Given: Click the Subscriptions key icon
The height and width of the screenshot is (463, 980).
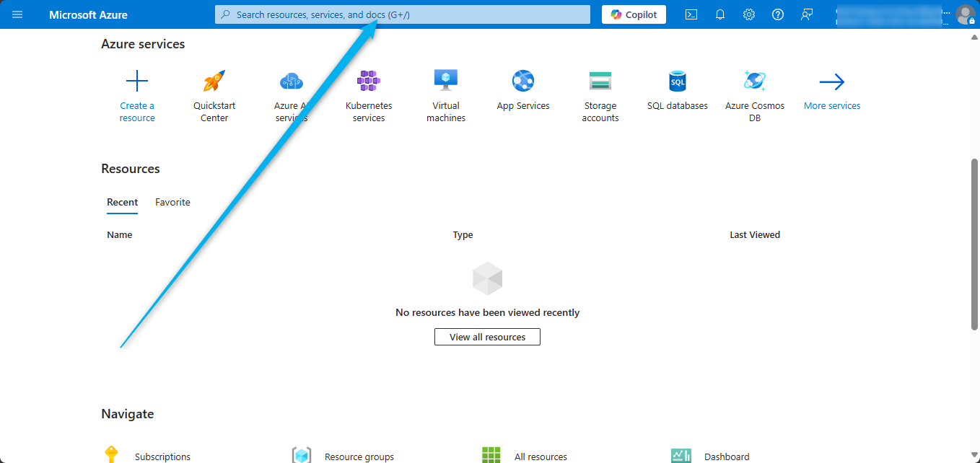Looking at the screenshot, I should coord(111,455).
